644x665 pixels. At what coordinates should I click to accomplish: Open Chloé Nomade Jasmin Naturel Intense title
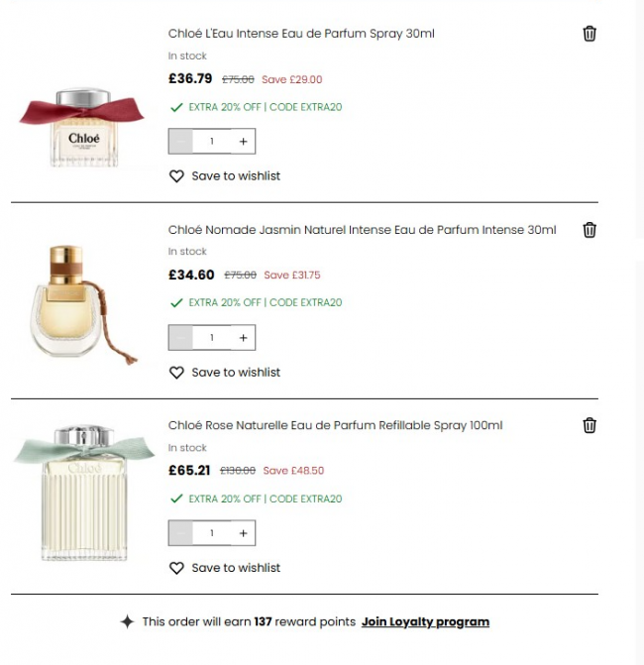click(x=362, y=230)
